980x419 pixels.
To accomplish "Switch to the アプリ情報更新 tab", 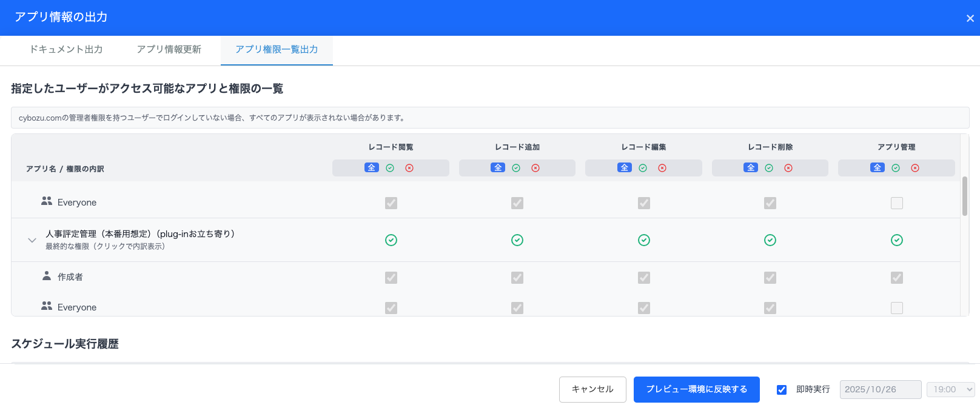I will 169,50.
